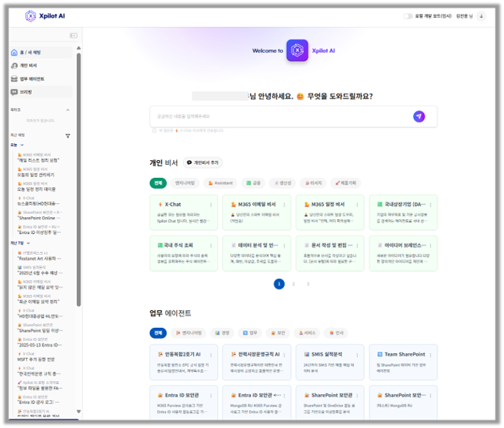Click the 문서 작성 및 편집 card icon
Image resolution: width=504 pixels, height=428 pixels.
click(307, 246)
